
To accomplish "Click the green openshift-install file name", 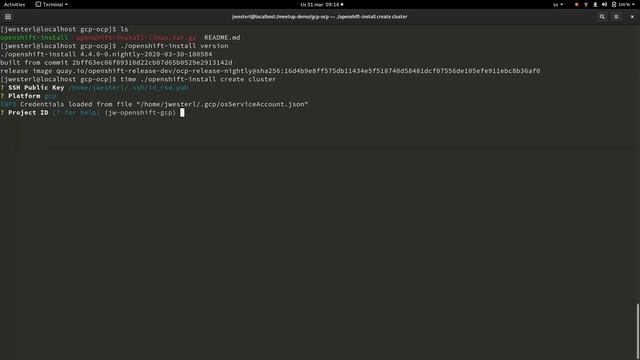I will click(34, 38).
